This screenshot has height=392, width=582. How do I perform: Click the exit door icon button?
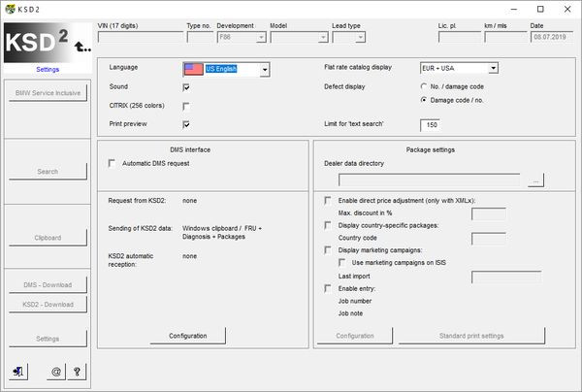(x=20, y=370)
